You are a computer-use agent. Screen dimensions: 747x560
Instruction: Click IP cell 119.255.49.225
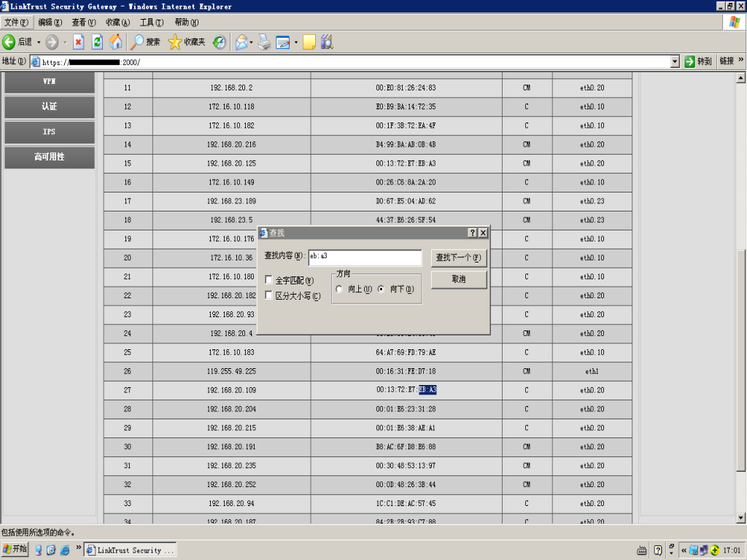click(x=231, y=371)
